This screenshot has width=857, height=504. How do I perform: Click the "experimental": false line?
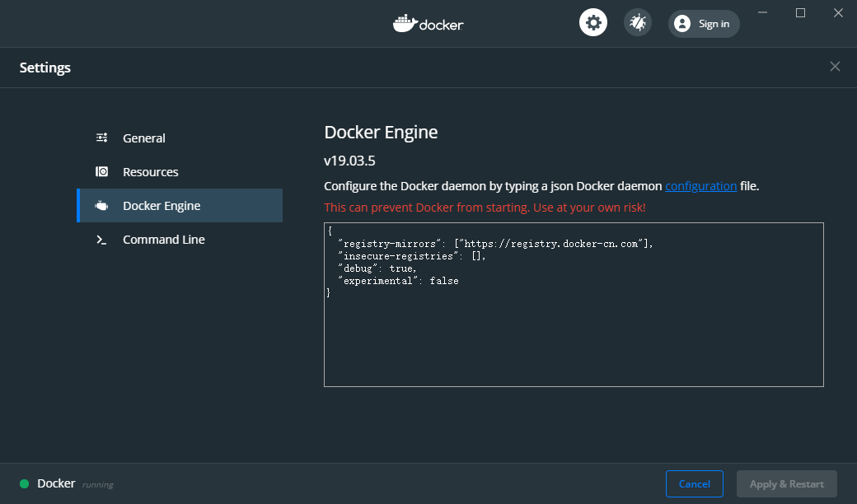pos(398,281)
